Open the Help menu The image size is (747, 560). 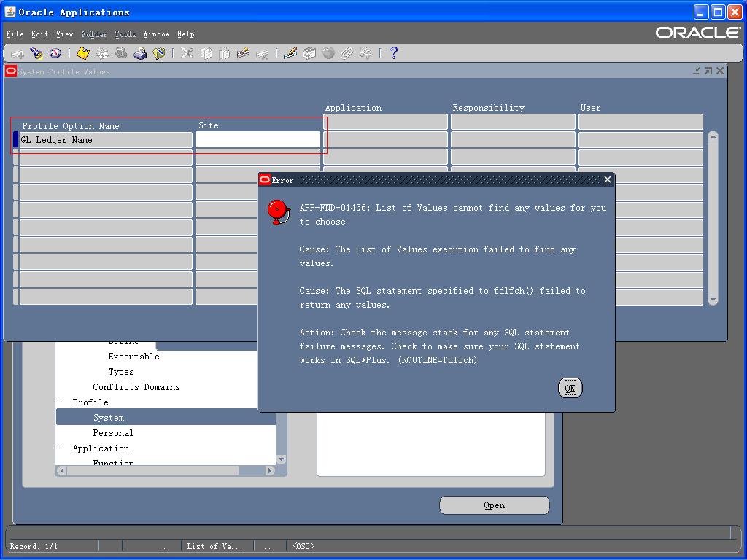pyautogui.click(x=186, y=34)
